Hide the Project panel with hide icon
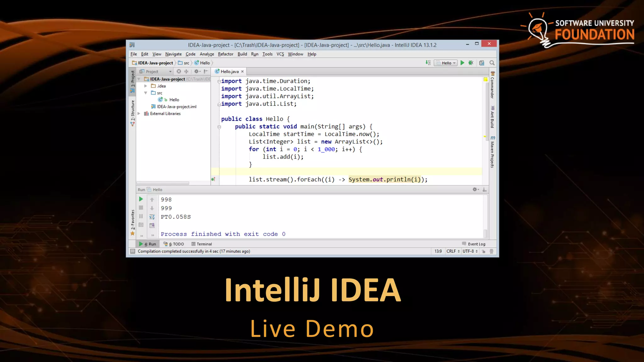This screenshot has width=644, height=362. pyautogui.click(x=206, y=71)
